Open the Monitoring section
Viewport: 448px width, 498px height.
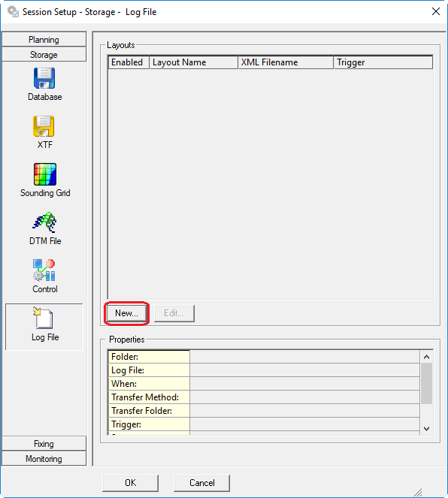click(44, 459)
